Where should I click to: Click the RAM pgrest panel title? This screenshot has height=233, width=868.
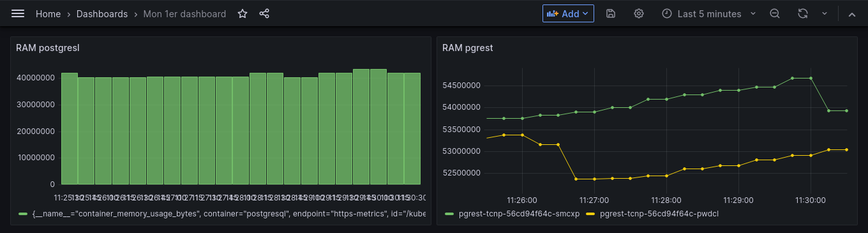coord(467,47)
